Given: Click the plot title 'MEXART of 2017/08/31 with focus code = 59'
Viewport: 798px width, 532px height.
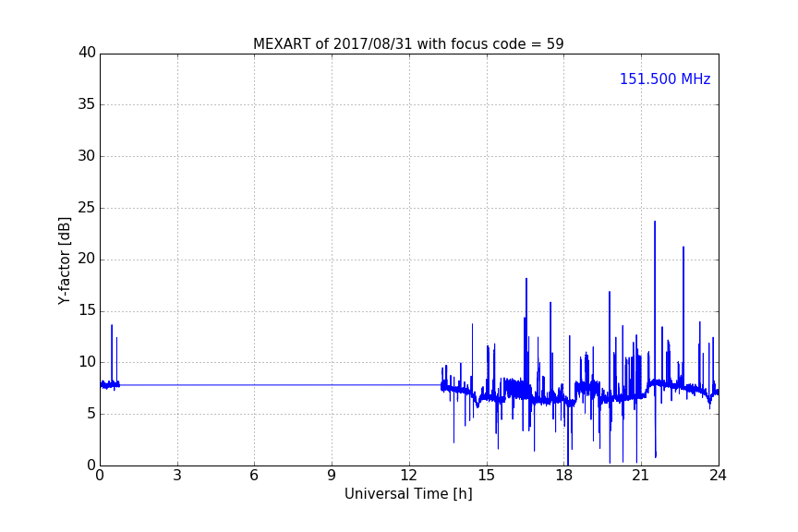Looking at the screenshot, I should [x=408, y=43].
